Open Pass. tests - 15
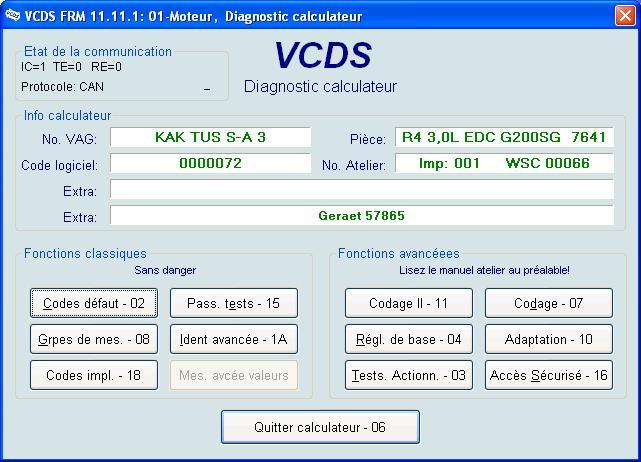The height and width of the screenshot is (462, 641). [x=234, y=303]
